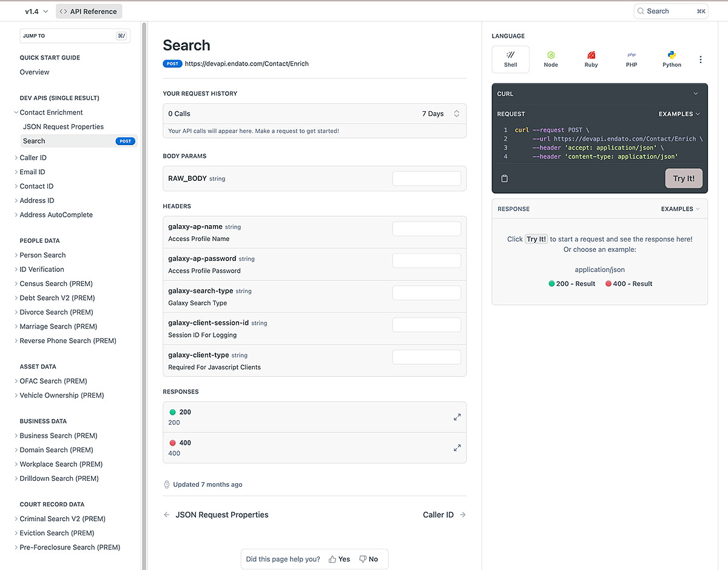728x570 pixels.
Task: Click the galaxy-client-type input field
Action: pos(426,357)
